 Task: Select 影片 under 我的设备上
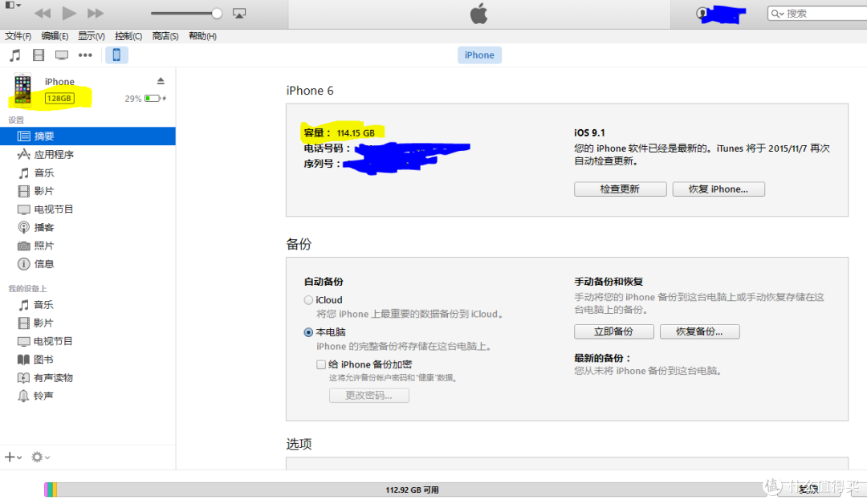[x=88, y=323]
